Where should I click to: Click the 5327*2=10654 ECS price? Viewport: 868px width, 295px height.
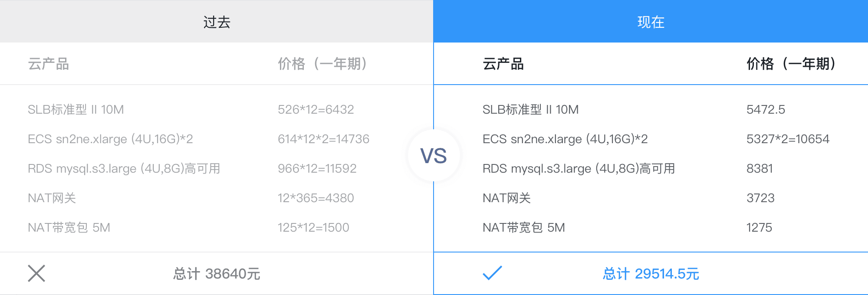click(788, 139)
